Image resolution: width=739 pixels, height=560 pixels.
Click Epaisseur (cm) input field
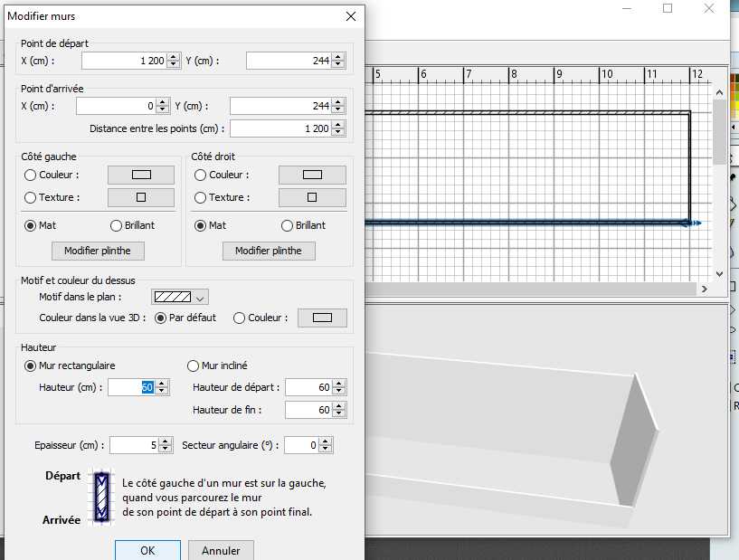coord(134,445)
